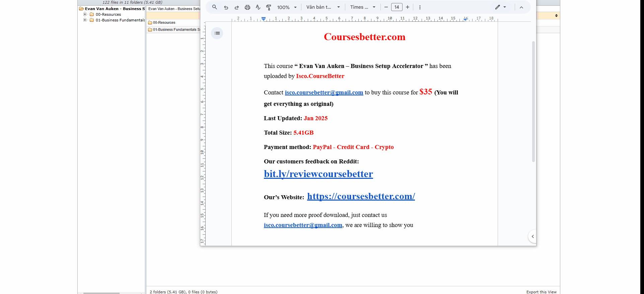Screen dimensions: 644x294
Task: Expand the 01-Business Fundamentals tree node
Action: 85,20
